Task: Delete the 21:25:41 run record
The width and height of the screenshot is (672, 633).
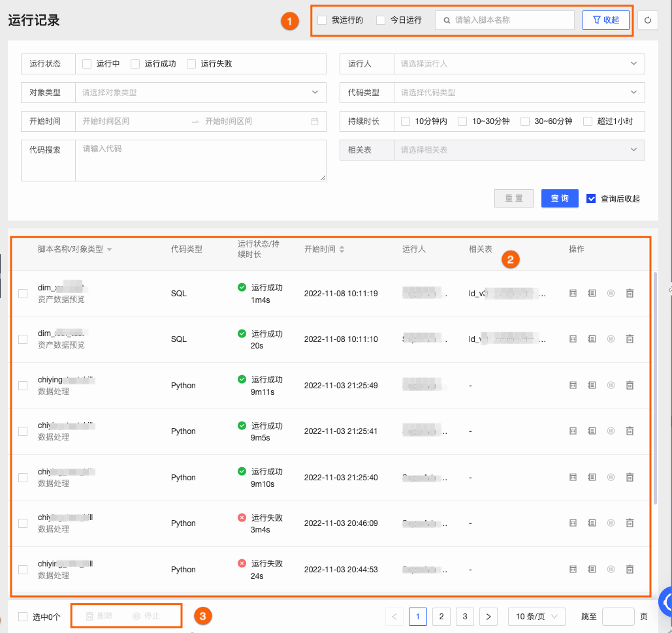Action: click(630, 431)
